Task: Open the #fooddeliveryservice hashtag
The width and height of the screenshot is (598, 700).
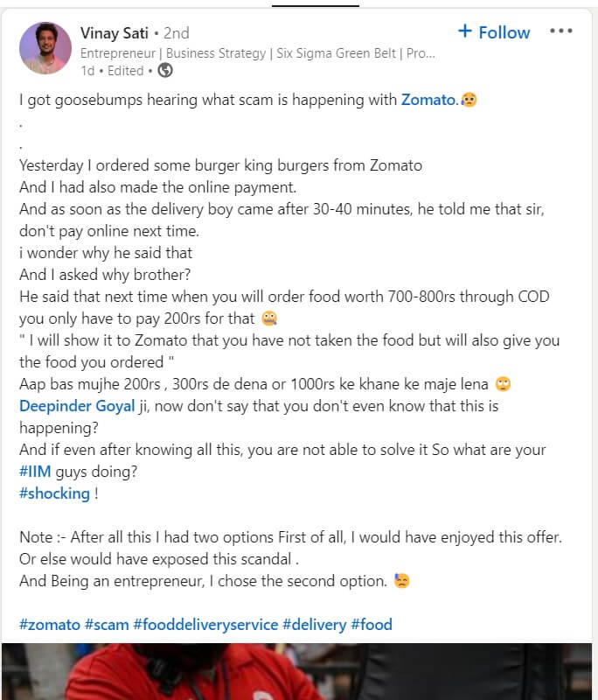Action: [205, 625]
